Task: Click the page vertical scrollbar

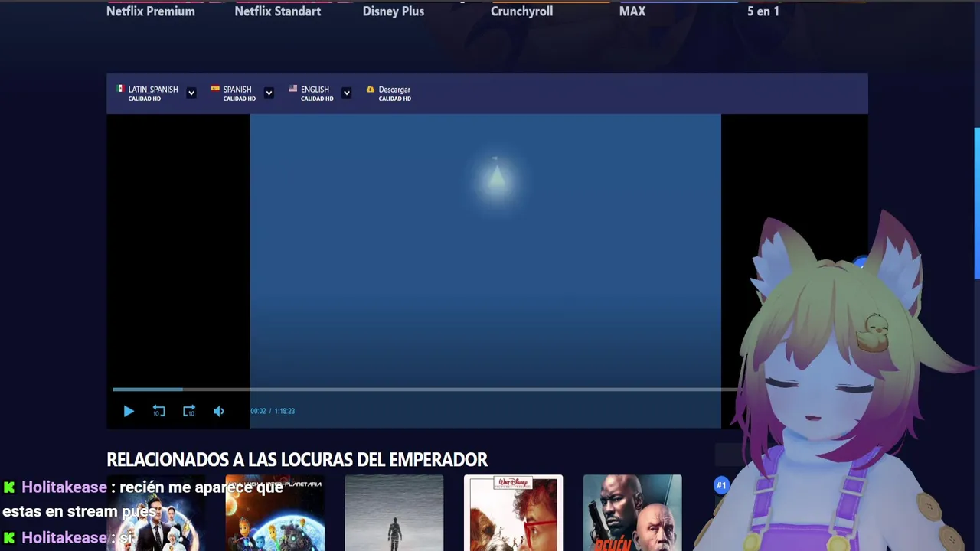Action: pyautogui.click(x=977, y=203)
